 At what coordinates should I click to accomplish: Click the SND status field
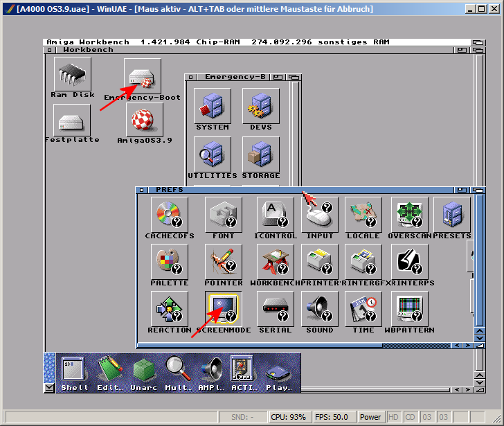point(243,417)
